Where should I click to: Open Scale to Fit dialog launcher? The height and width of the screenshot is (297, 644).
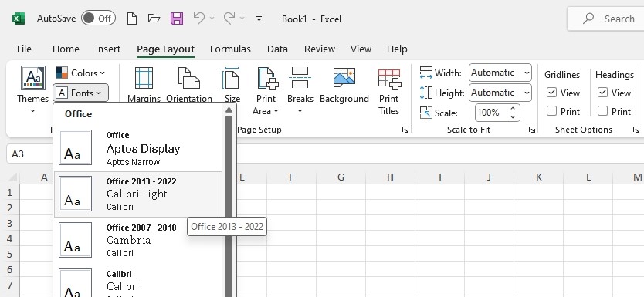click(x=532, y=130)
